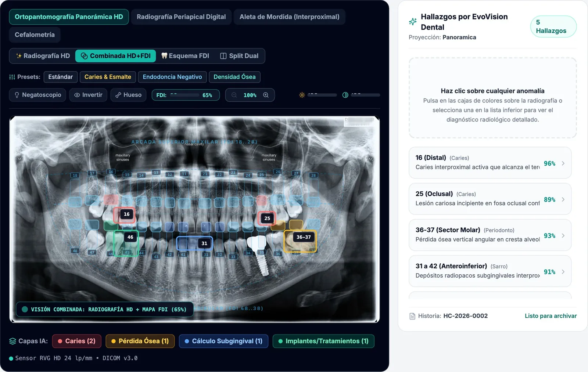
Task: Click the zoom-in magnifier icon
Action: [x=266, y=95]
